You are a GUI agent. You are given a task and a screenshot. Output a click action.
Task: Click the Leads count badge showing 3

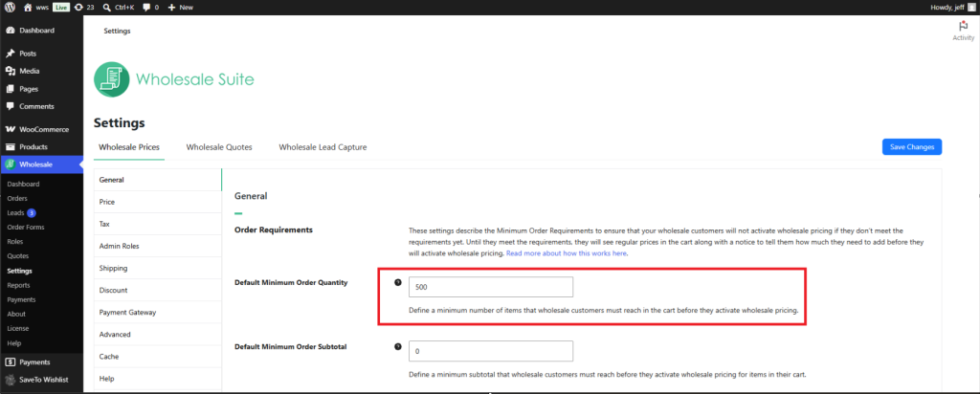[32, 213]
